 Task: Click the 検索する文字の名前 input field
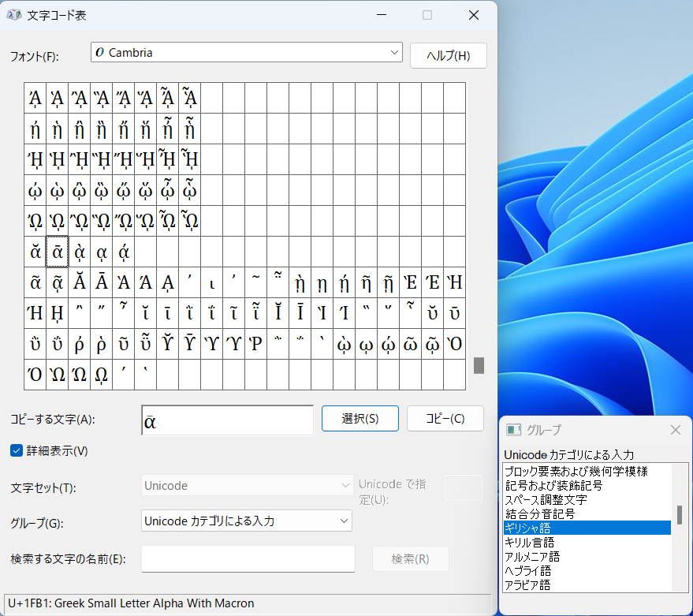tap(248, 559)
